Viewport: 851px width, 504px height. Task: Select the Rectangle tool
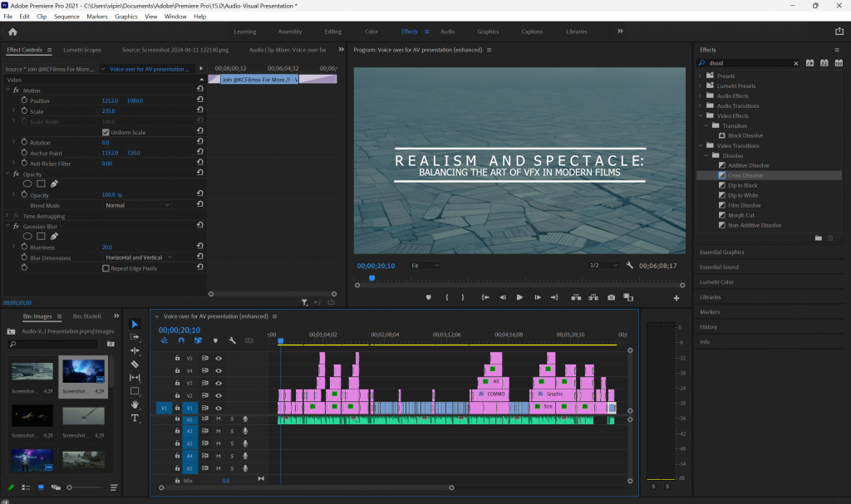click(135, 390)
